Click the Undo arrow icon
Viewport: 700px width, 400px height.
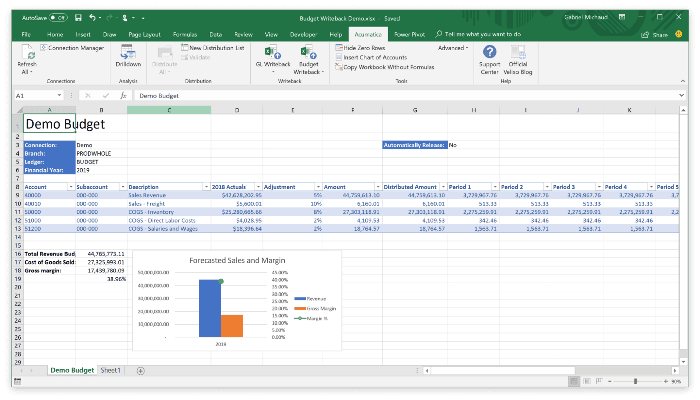[x=92, y=18]
